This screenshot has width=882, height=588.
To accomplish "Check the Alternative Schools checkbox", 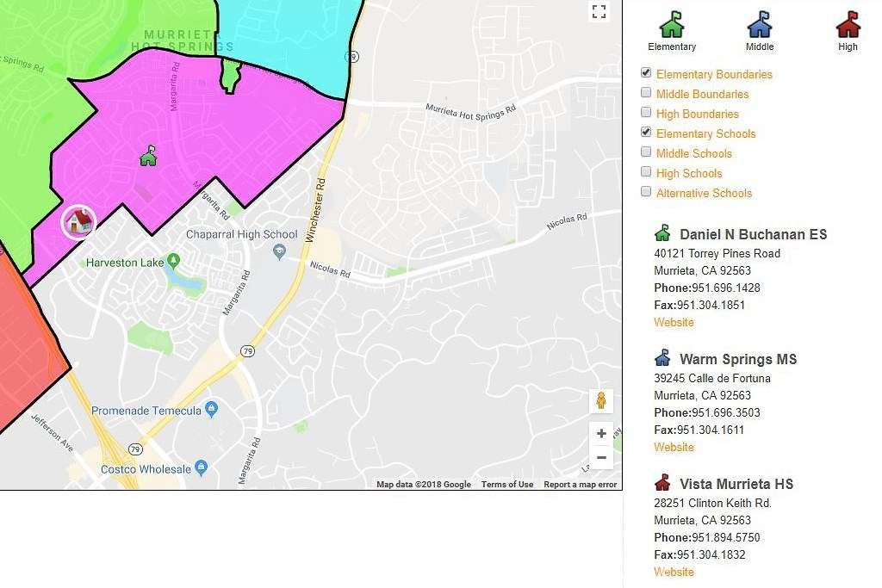I will 646,192.
